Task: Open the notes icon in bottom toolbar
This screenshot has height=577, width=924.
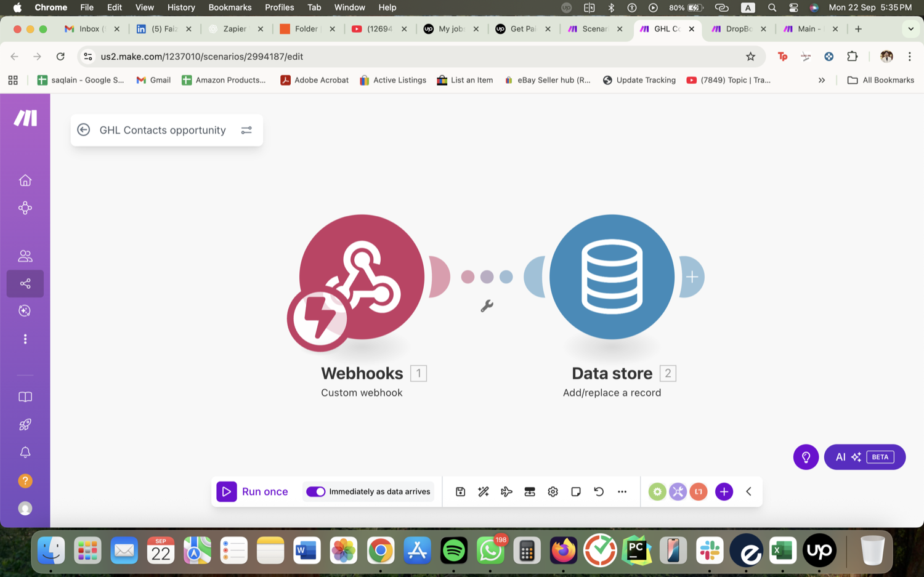Action: [x=576, y=491]
